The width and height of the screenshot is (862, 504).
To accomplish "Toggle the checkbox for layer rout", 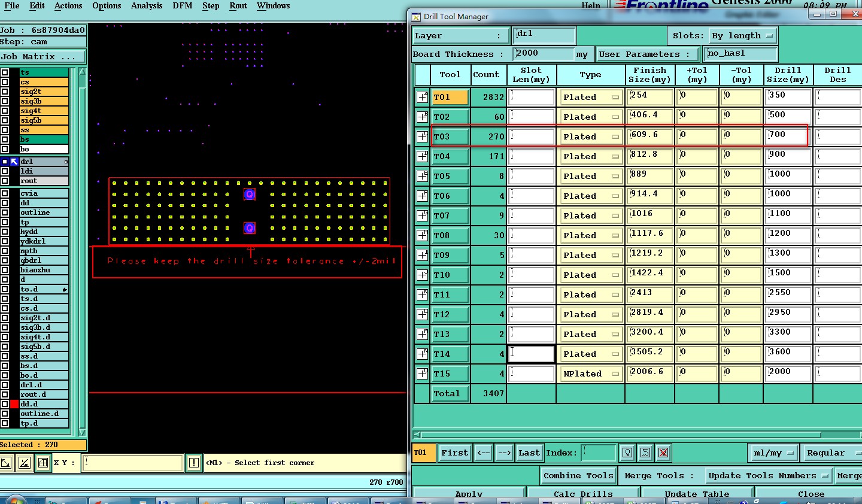I will point(5,181).
